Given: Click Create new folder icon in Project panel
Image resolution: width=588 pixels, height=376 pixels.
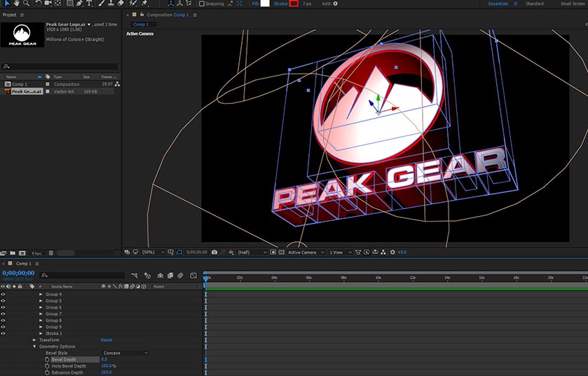Looking at the screenshot, I should click(x=13, y=253).
